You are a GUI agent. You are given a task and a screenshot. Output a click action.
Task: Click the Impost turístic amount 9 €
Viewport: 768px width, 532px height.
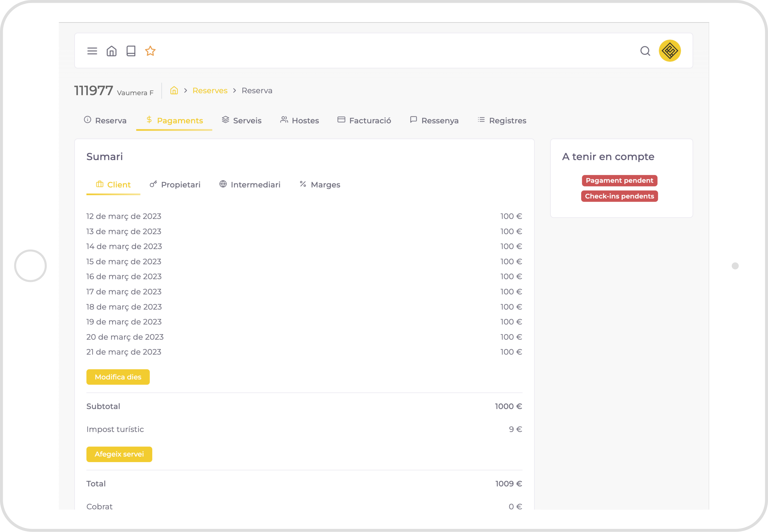tap(515, 429)
